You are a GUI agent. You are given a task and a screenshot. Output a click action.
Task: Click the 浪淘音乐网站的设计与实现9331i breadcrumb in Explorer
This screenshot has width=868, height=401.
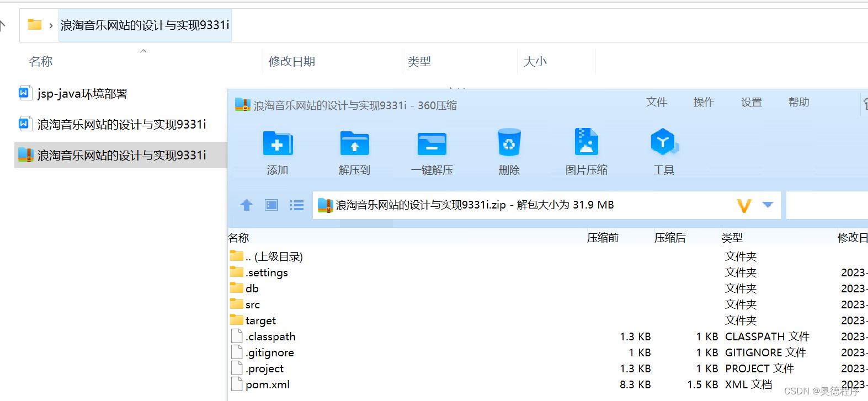tap(145, 25)
